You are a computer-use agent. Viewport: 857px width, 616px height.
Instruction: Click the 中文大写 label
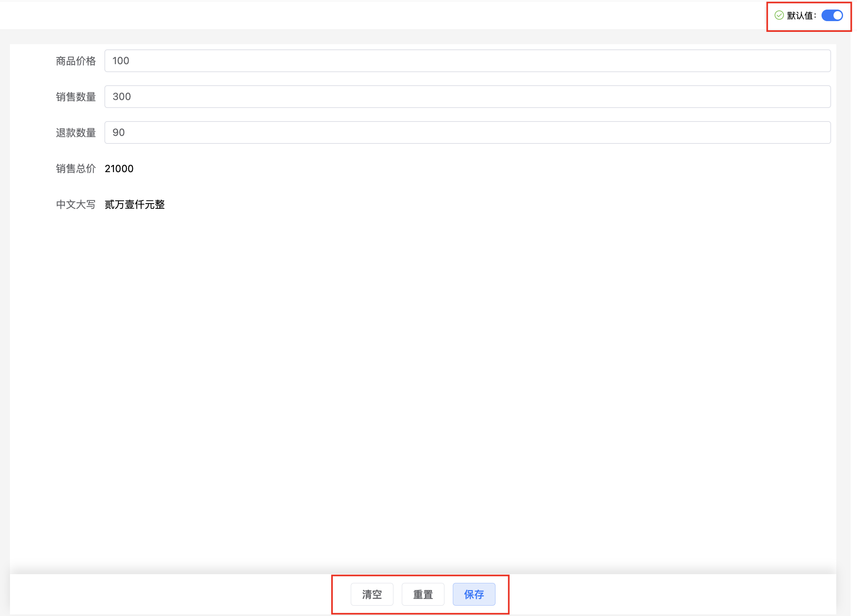click(76, 204)
